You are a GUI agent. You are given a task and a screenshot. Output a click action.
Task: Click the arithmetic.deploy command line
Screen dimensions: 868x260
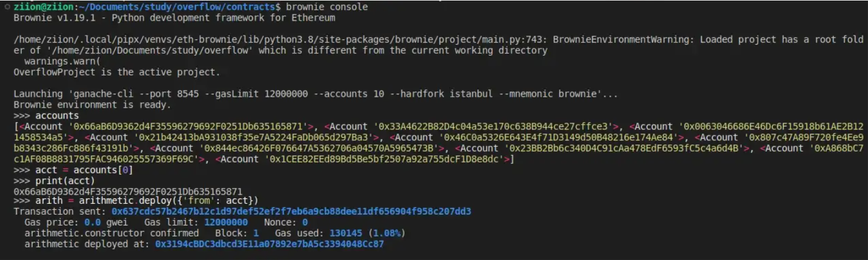click(x=147, y=201)
